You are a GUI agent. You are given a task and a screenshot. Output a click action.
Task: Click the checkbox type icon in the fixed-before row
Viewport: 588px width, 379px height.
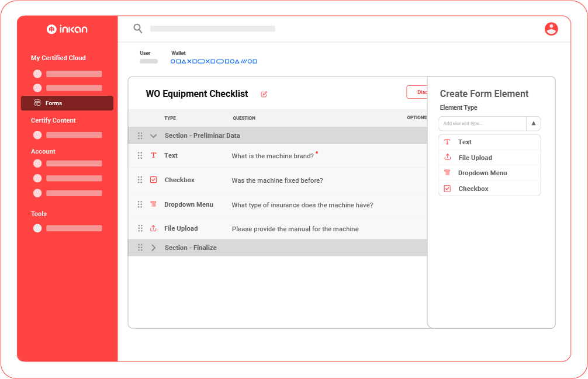tap(153, 180)
